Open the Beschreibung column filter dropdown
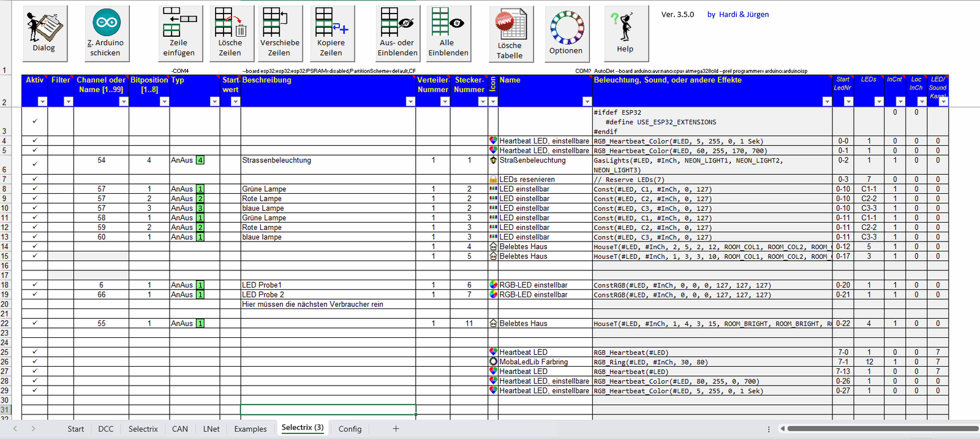Image resolution: width=980 pixels, height=439 pixels. coord(410,102)
